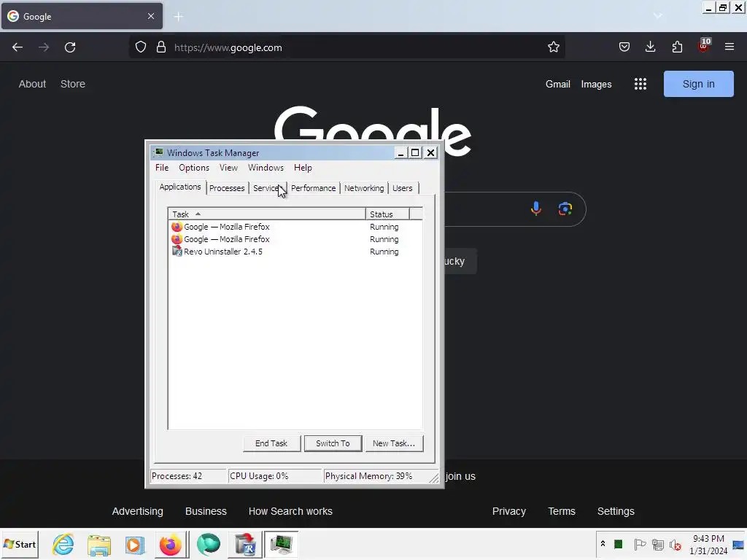Switch to Revo Uninstaller taskbar icon
The height and width of the screenshot is (560, 747).
(x=246, y=545)
